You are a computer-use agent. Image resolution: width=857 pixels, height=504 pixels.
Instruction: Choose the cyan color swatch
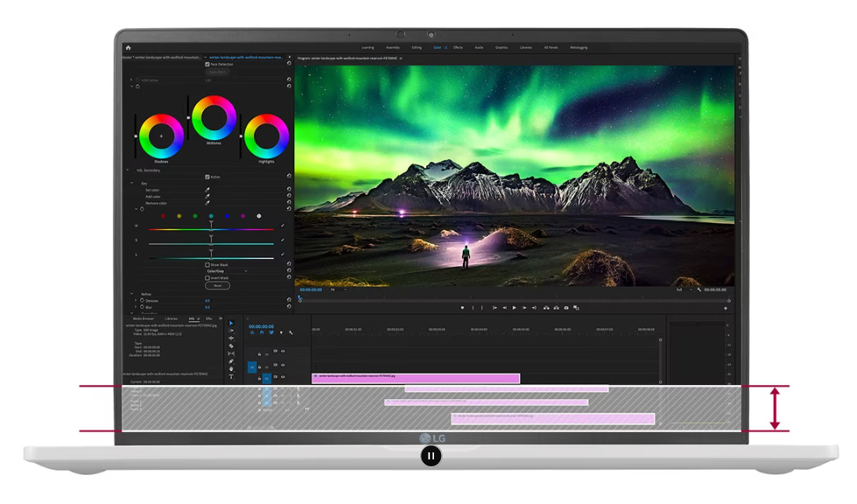(211, 216)
